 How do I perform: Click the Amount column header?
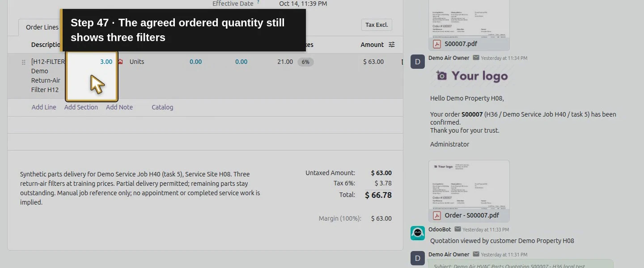tap(372, 45)
